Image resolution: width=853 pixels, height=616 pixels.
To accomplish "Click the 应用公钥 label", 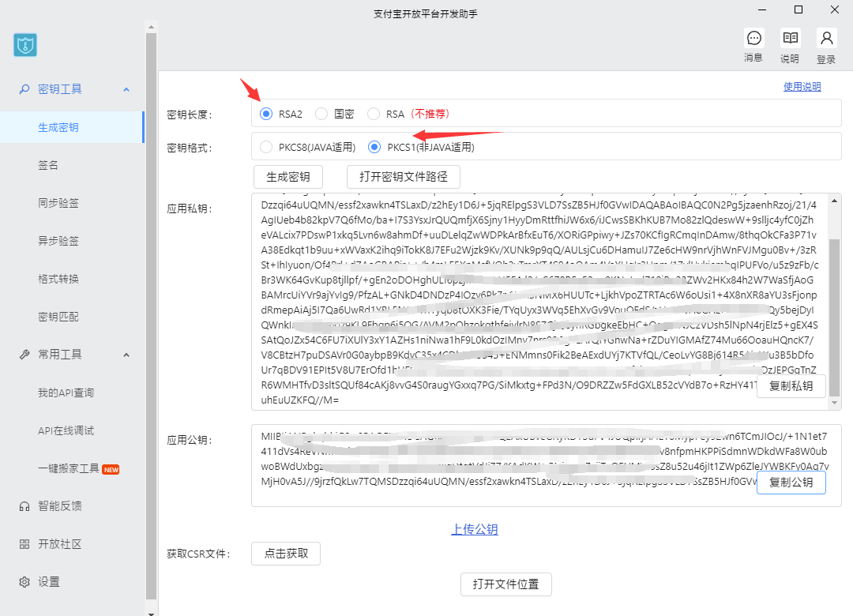I will pyautogui.click(x=190, y=440).
